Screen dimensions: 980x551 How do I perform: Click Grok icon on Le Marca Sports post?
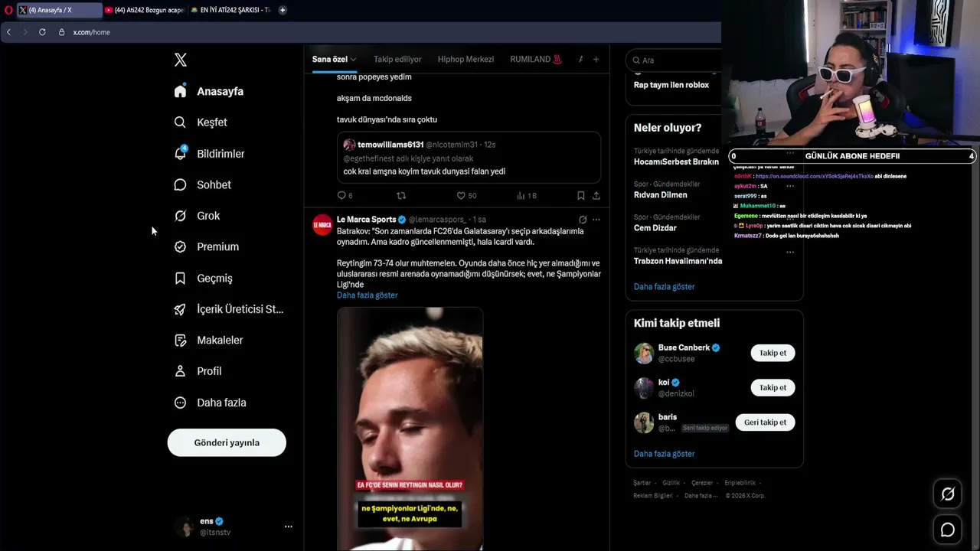click(583, 220)
